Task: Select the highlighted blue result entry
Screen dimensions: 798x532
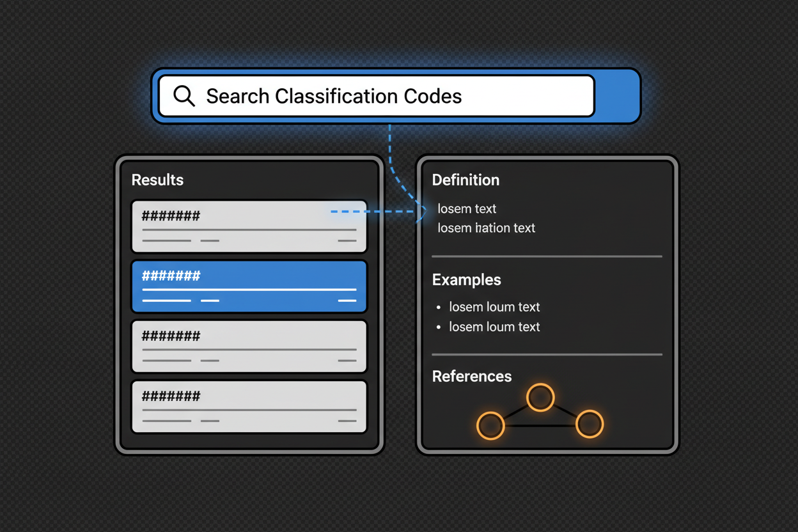Action: (249, 286)
